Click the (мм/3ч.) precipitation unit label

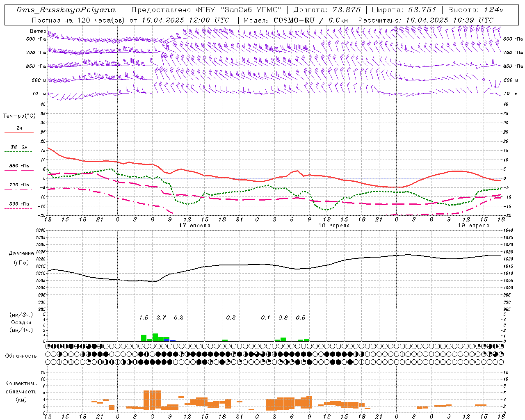[x=21, y=315]
